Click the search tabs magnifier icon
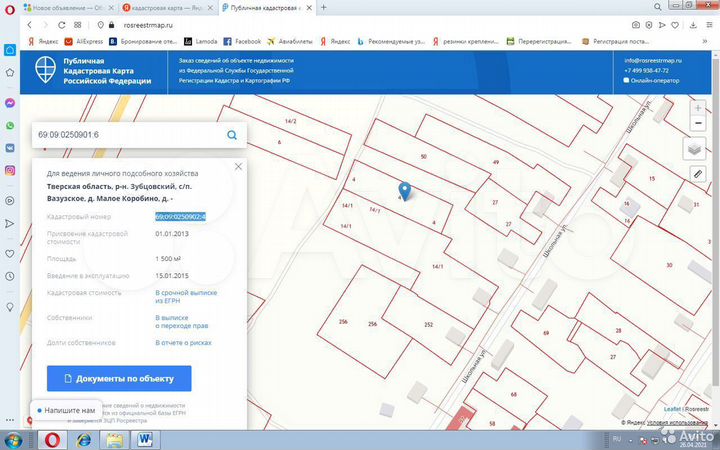Screen dimensions: 720x450 click(658, 7)
